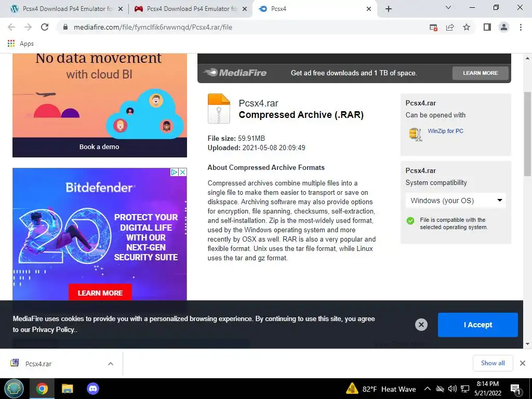532x399 pixels.
Task: Open the taskbar clock and date
Action: pos(487,389)
